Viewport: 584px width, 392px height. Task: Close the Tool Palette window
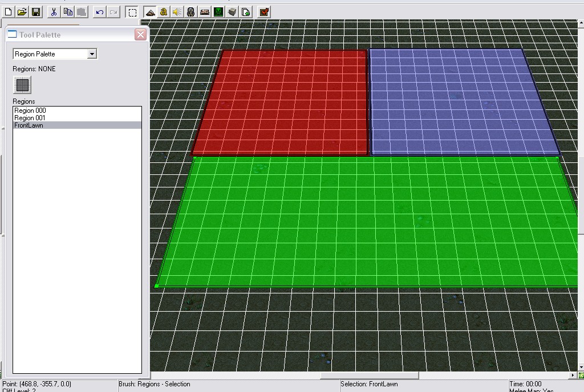(x=140, y=35)
